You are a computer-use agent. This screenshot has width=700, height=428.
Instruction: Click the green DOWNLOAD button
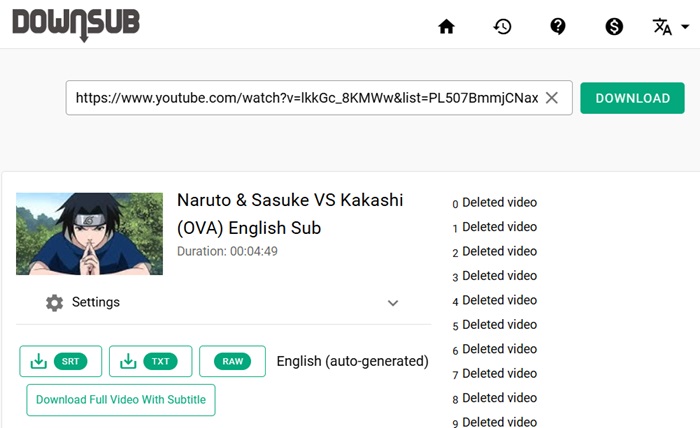(632, 98)
